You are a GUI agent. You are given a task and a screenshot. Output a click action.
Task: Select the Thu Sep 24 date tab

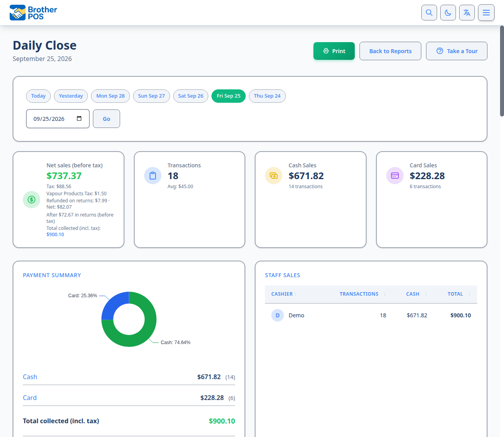coord(267,96)
